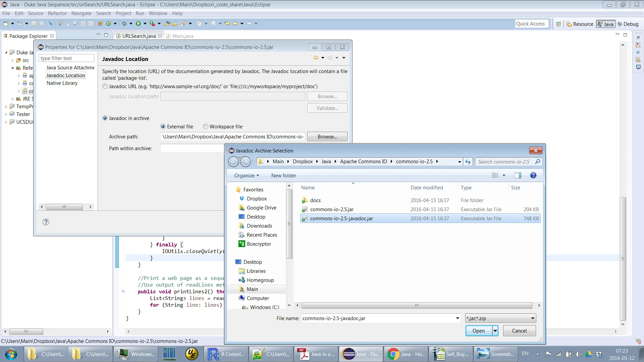Open the File name history dropdown
The height and width of the screenshot is (362, 644).
coord(458,318)
